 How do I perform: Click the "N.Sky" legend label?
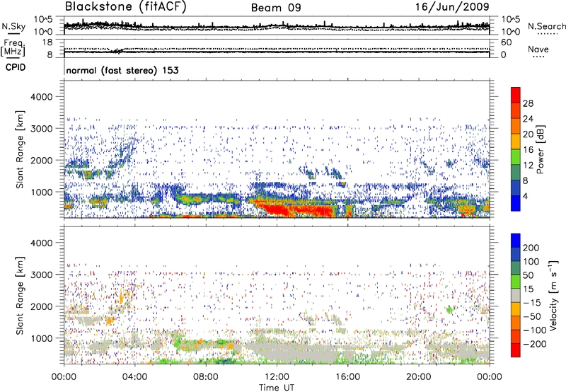[13, 26]
